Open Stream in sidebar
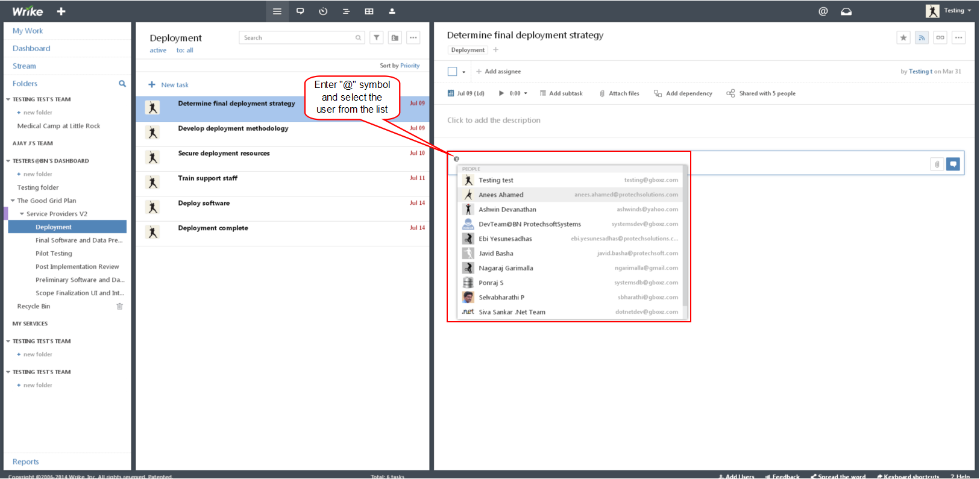 pyautogui.click(x=24, y=66)
